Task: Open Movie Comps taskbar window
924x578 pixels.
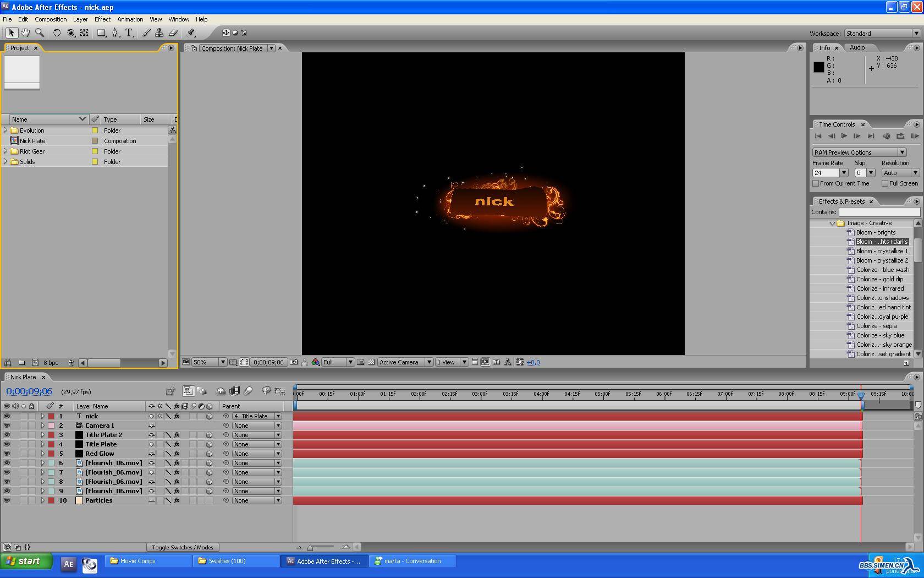Action: 148,561
